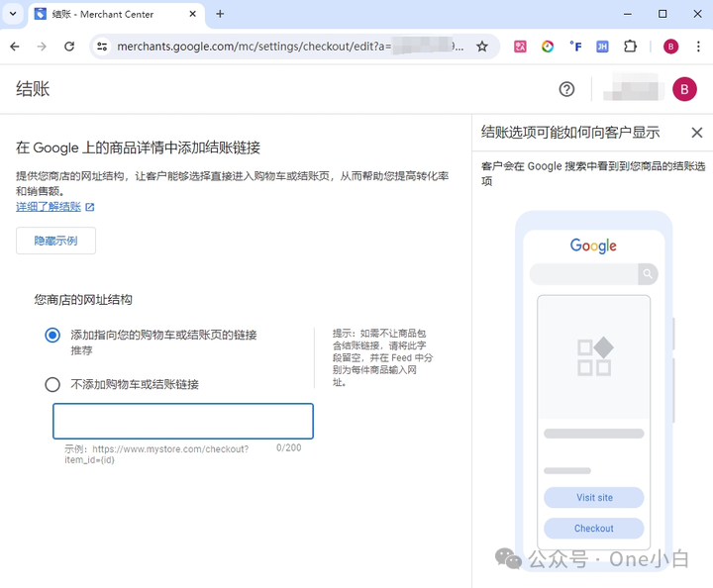Click the 0/200 character counter

pos(289,447)
